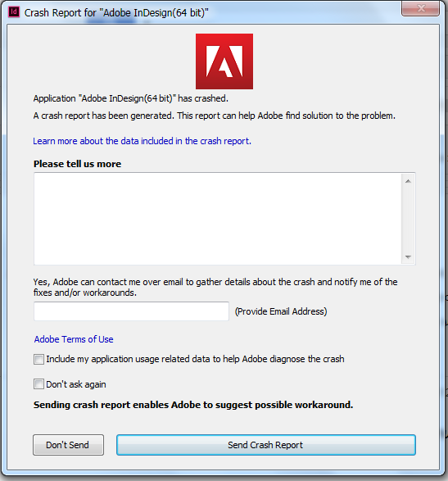Screen dimensions: 448x481
Task: Close the crash report dialog window
Action: coord(420,8)
